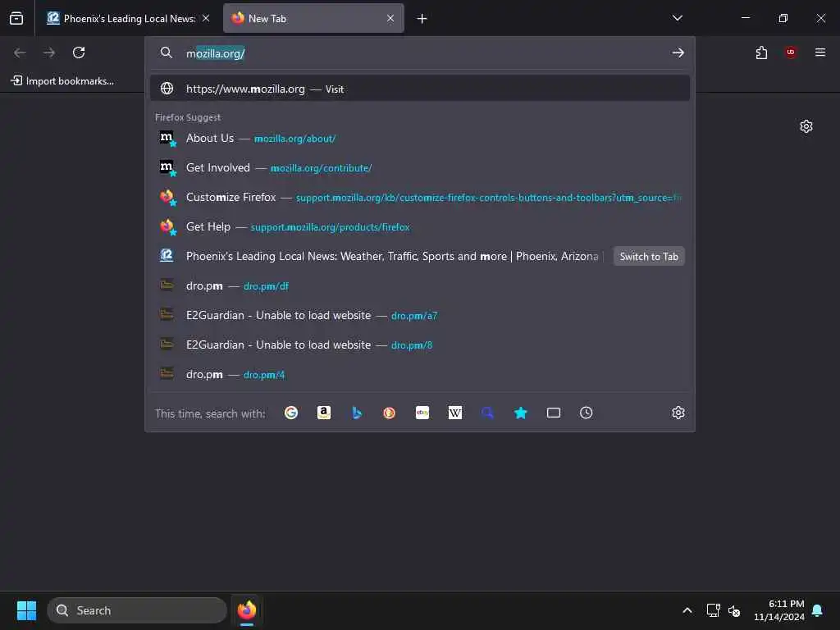Go forward one page
This screenshot has height=630, width=840.
pos(49,52)
